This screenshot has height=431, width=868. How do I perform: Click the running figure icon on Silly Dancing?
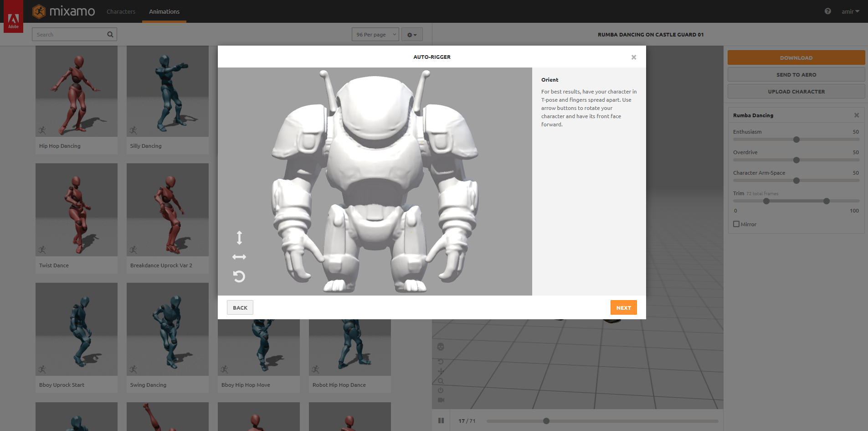tap(133, 130)
